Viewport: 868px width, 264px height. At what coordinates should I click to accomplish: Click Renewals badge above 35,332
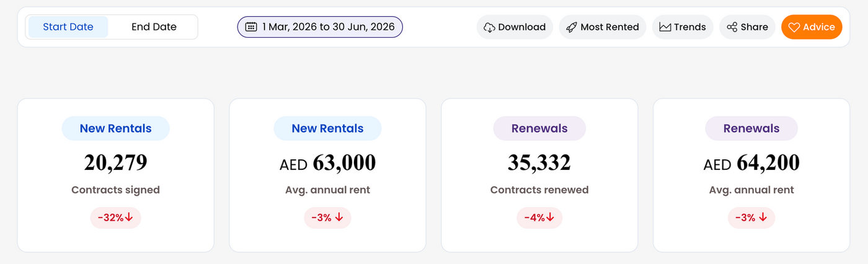(539, 128)
